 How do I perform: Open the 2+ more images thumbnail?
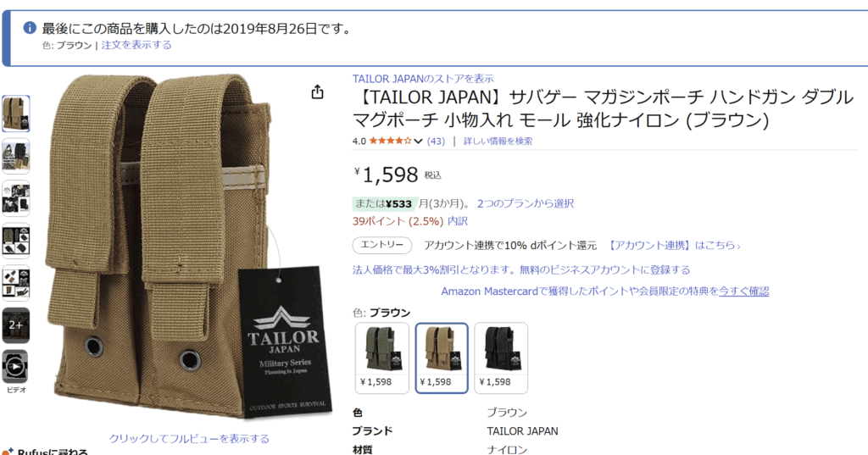[15, 325]
